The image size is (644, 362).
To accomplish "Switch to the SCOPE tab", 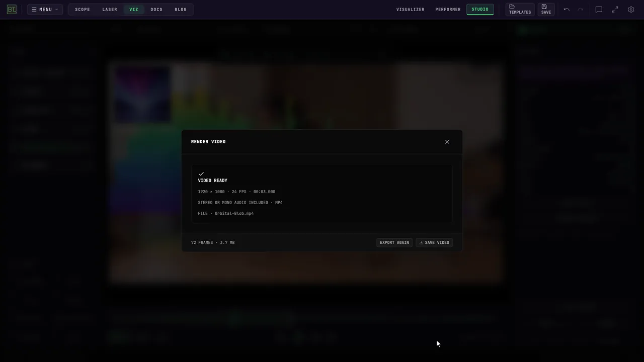I will 83,10.
